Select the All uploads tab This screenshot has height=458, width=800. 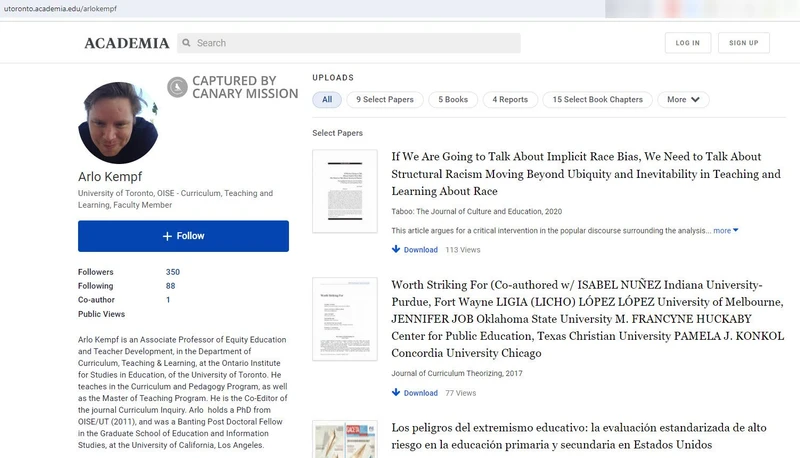pyautogui.click(x=327, y=99)
